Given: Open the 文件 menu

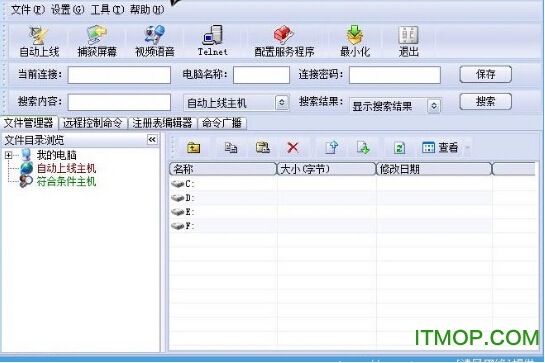Looking at the screenshot, I should tap(27, 9).
